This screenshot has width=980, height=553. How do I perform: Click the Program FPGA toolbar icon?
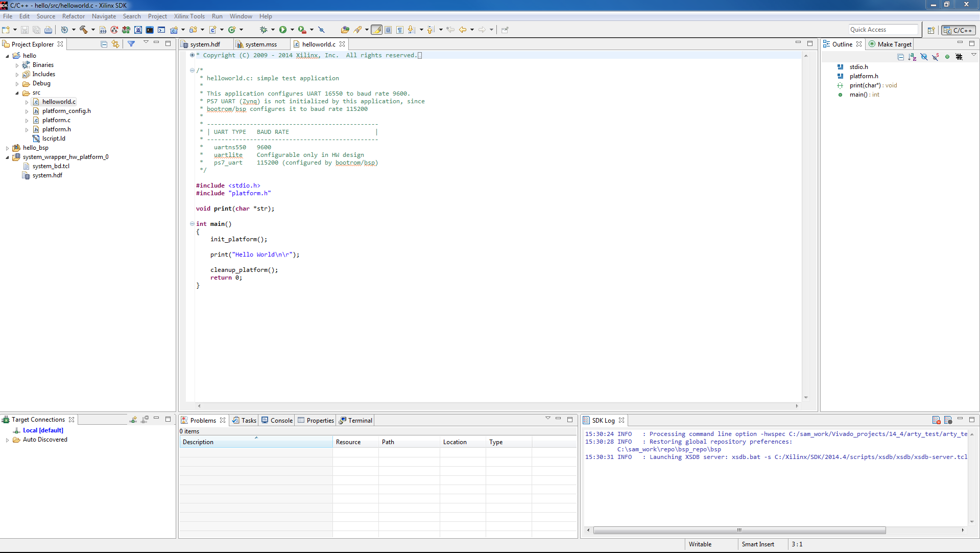[126, 30]
